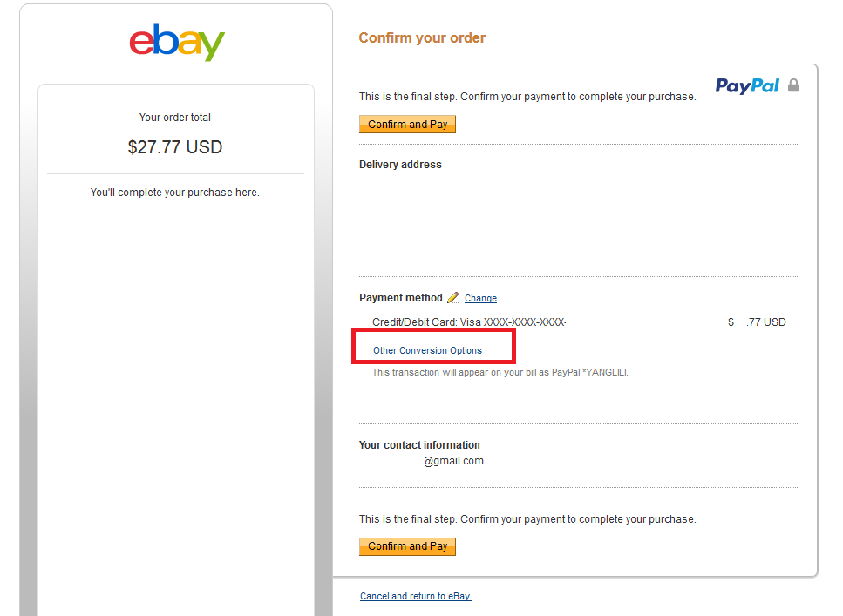Click the PayPal logo
This screenshot has height=616, width=843.
tap(747, 85)
